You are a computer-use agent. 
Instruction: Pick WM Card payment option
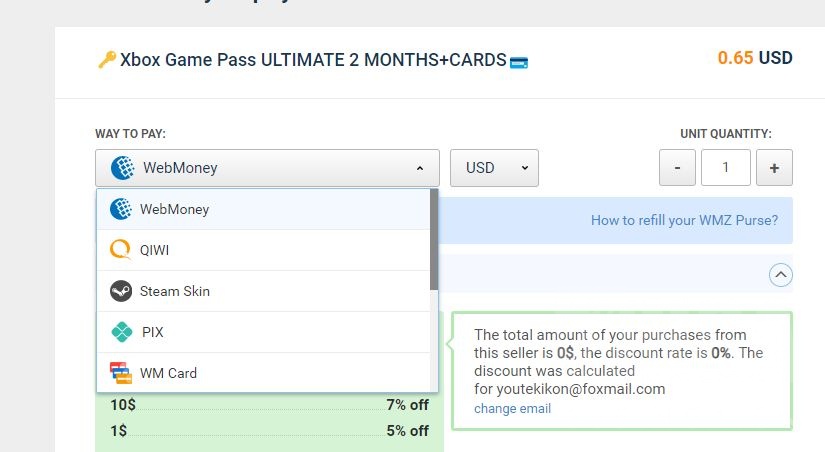pos(168,373)
